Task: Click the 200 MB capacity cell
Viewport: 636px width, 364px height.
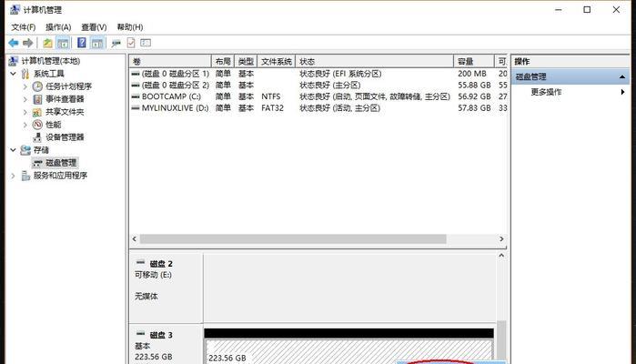Action: tap(471, 74)
